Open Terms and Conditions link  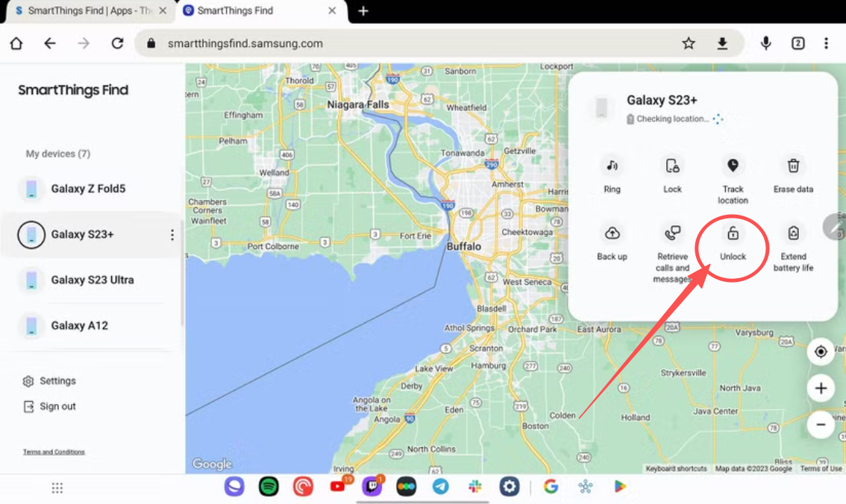pyautogui.click(x=54, y=452)
